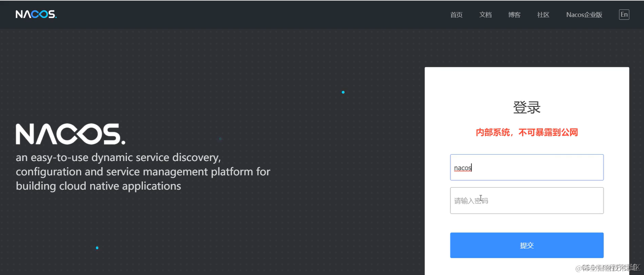
Task: Click the red 内部系统，不可暴露到公网 warning
Action: point(527,132)
